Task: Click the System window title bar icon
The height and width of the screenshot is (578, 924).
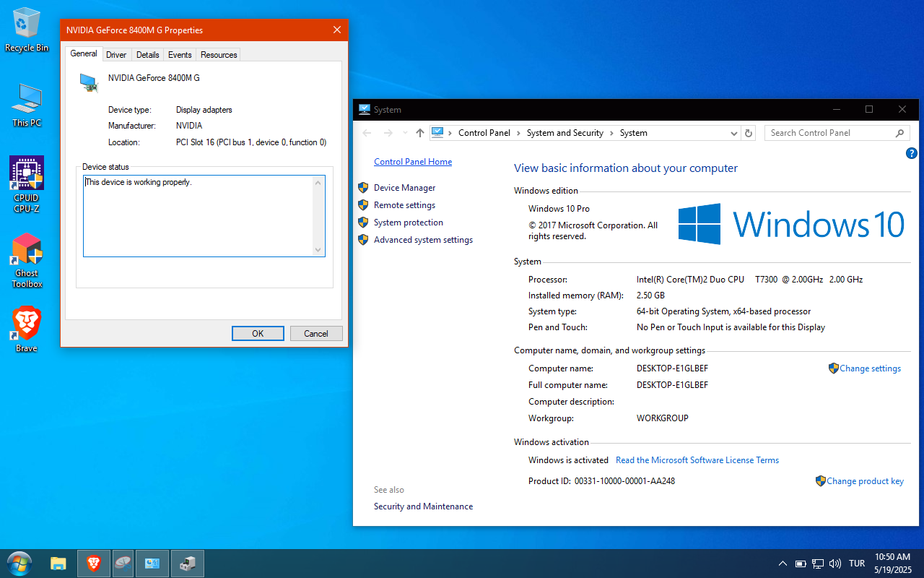Action: point(365,110)
